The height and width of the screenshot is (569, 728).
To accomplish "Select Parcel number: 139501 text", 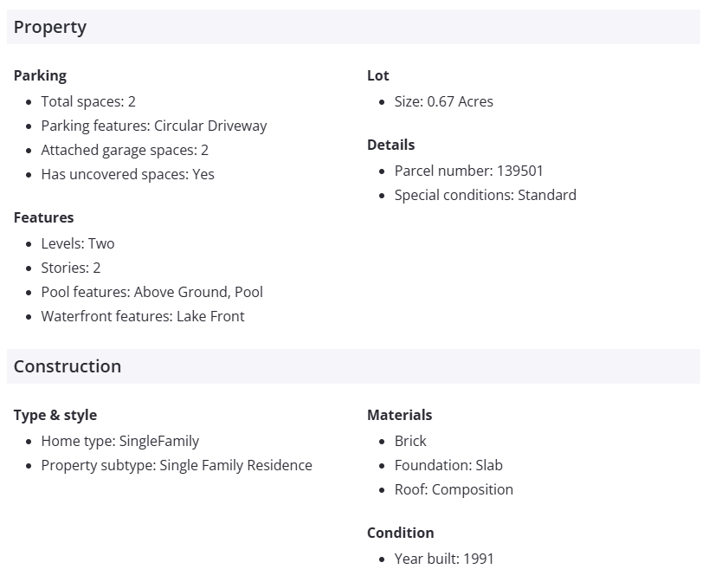I will tap(468, 171).
